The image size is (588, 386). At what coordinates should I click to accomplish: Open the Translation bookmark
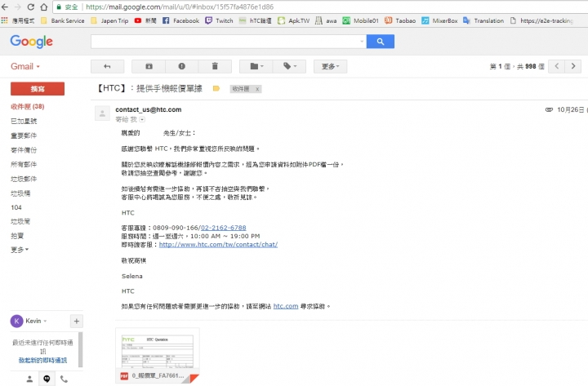[x=483, y=20]
